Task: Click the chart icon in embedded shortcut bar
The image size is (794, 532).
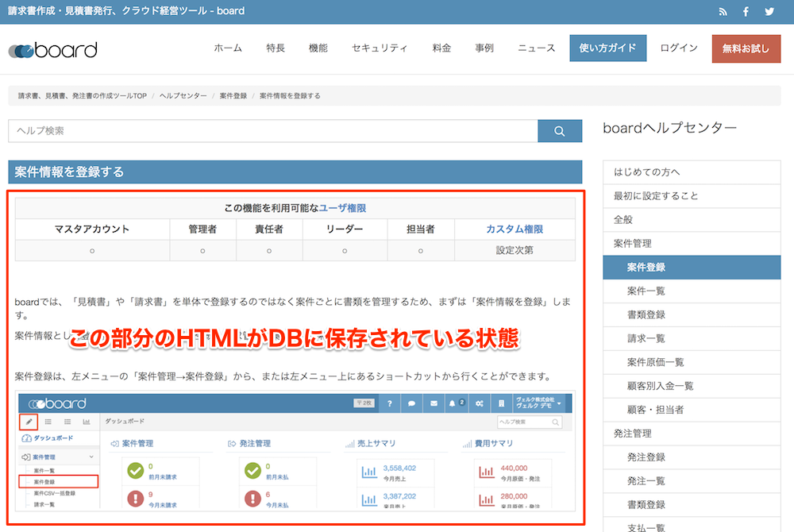Action: [87, 422]
